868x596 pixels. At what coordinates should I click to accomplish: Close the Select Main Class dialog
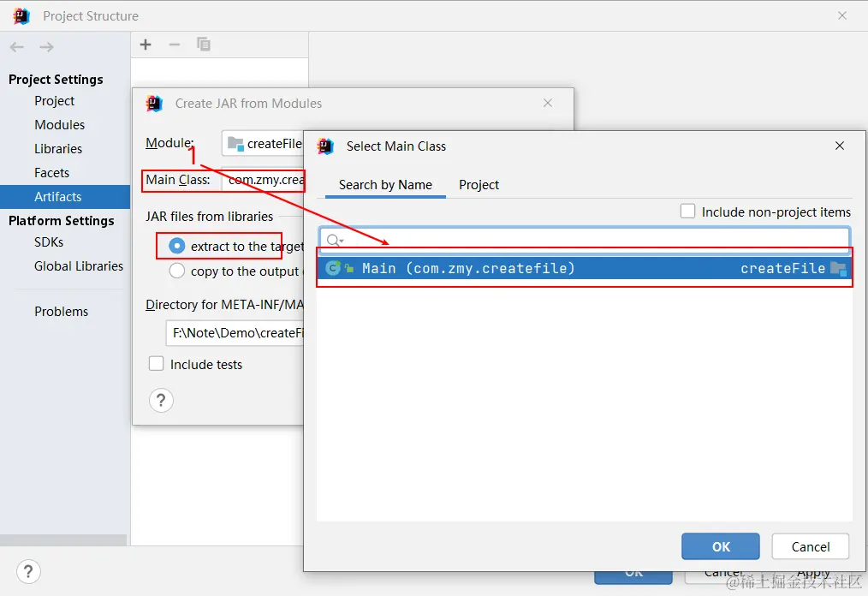pos(840,146)
